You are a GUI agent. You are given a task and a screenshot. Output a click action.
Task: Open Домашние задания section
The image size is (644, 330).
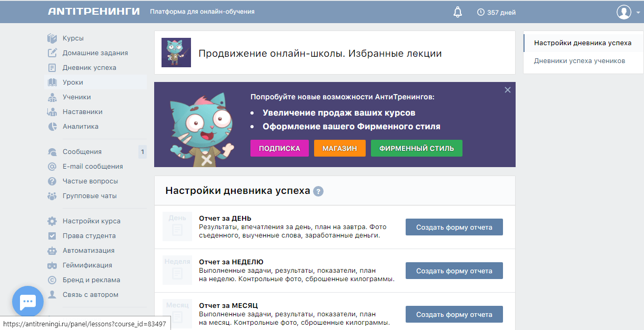click(x=95, y=53)
